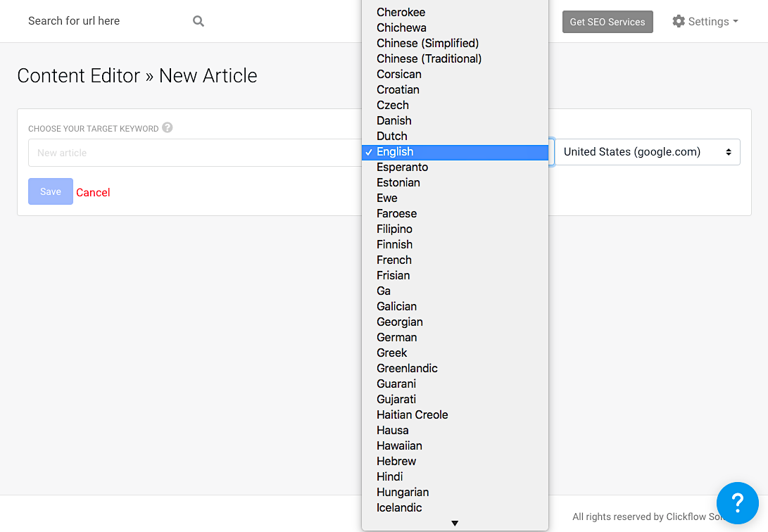Choose Icelandic in the dropdown
The image size is (768, 532).
click(x=455, y=508)
